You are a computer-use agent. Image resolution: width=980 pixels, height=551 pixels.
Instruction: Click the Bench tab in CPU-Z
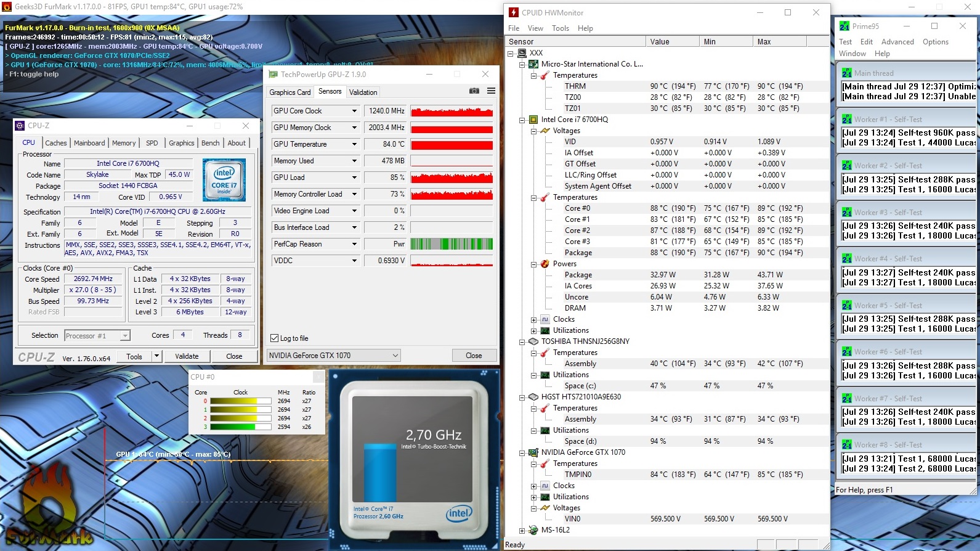click(x=210, y=143)
